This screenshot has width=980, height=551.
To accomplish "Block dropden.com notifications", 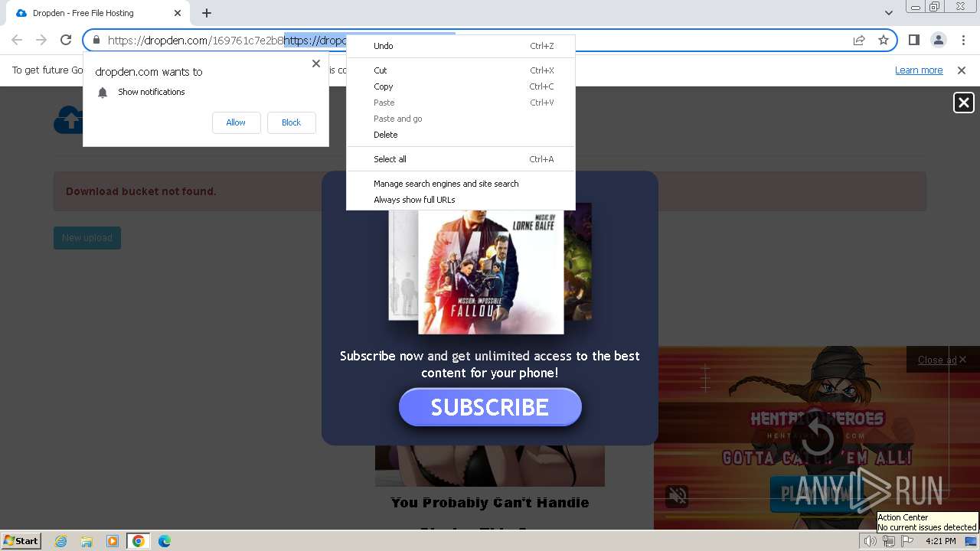I will click(291, 122).
